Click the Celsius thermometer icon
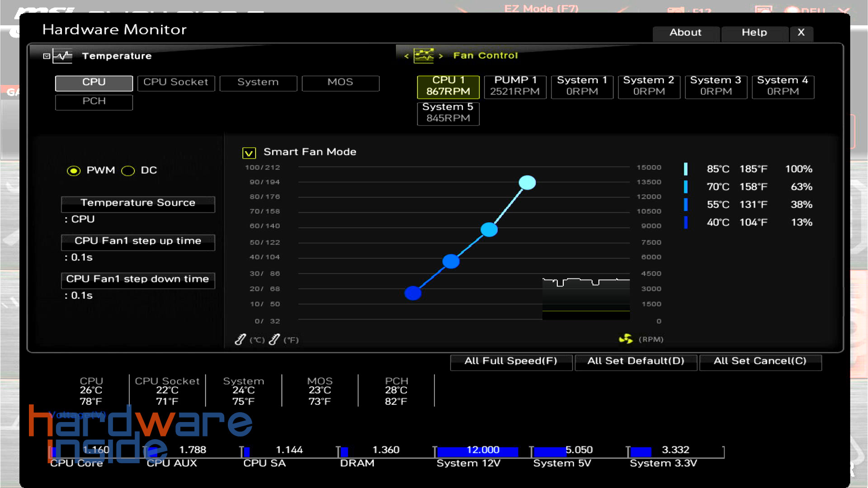 [240, 339]
